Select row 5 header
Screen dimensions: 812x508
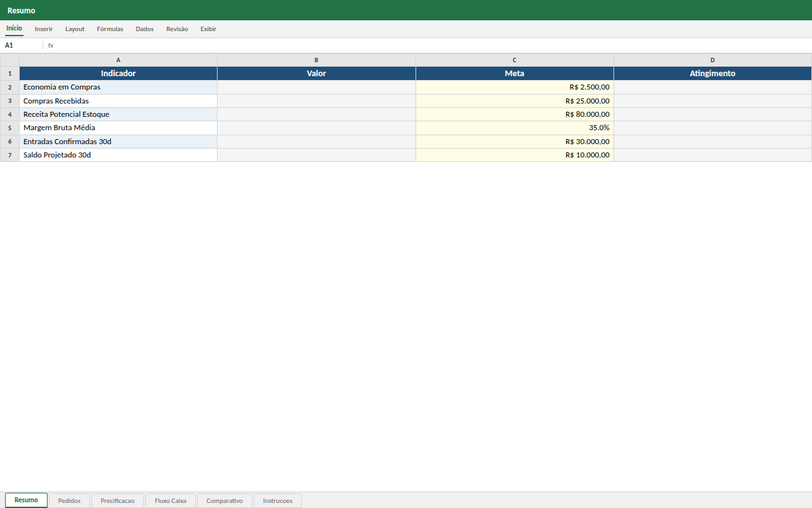(10, 128)
